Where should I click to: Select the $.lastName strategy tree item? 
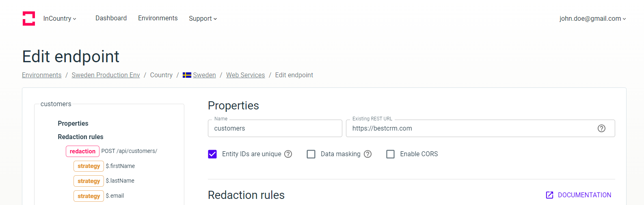click(x=120, y=181)
